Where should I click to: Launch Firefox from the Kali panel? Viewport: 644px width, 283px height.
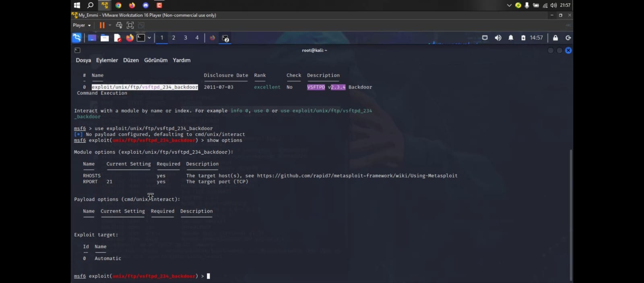[130, 38]
